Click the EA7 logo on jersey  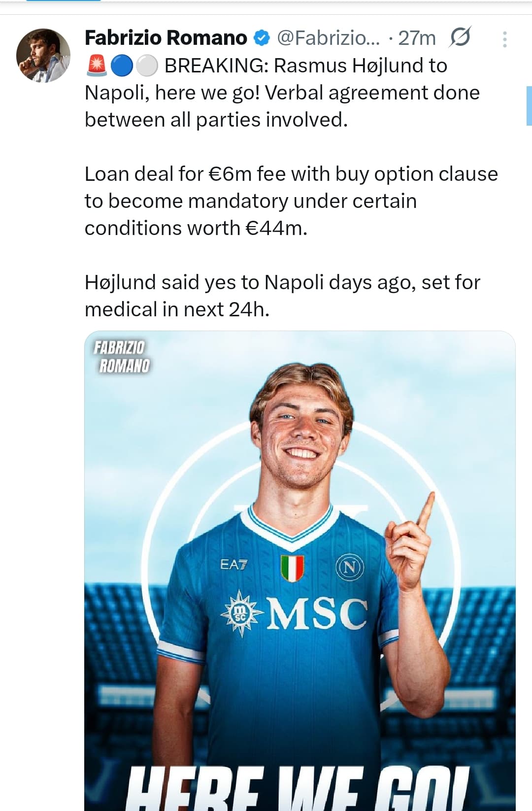[x=234, y=564]
